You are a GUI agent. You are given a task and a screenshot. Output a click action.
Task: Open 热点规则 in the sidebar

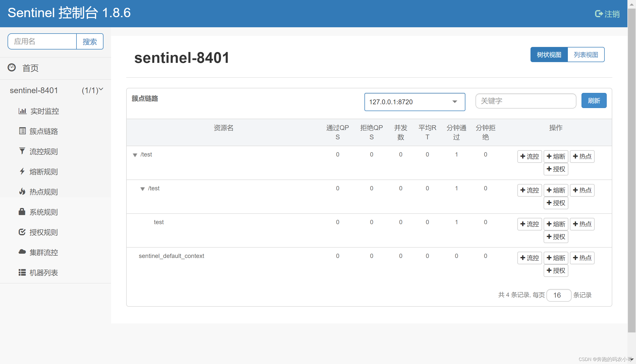[44, 192]
